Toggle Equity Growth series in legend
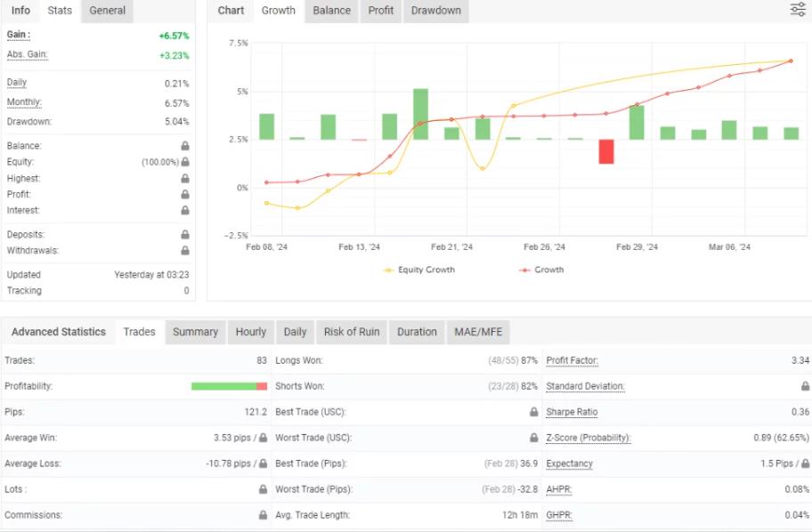Screen dimensions: 812x532 419,270
